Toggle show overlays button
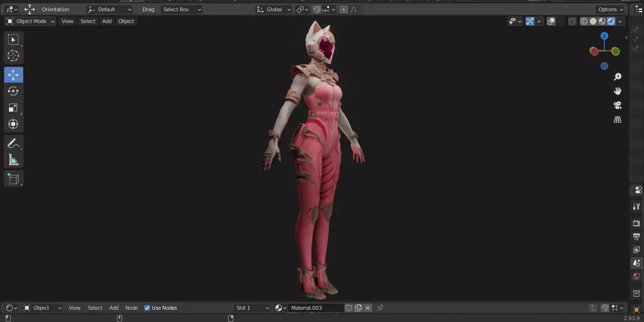The image size is (644, 322). (x=551, y=21)
